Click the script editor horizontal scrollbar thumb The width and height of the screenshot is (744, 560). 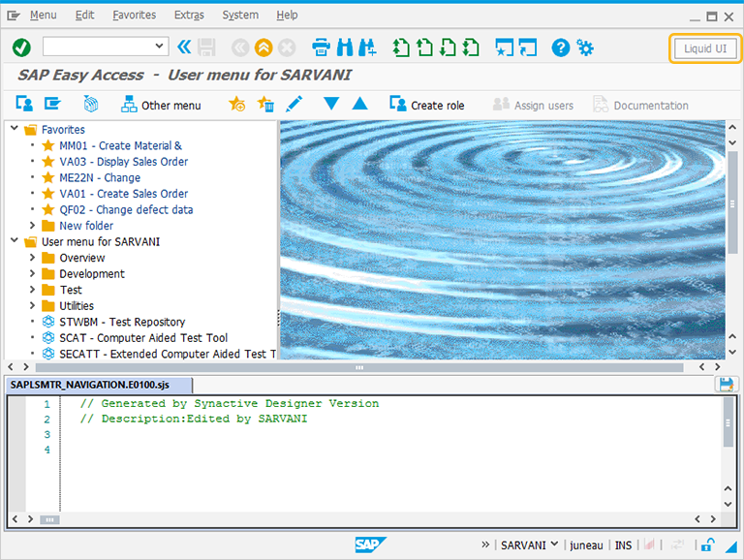49,519
